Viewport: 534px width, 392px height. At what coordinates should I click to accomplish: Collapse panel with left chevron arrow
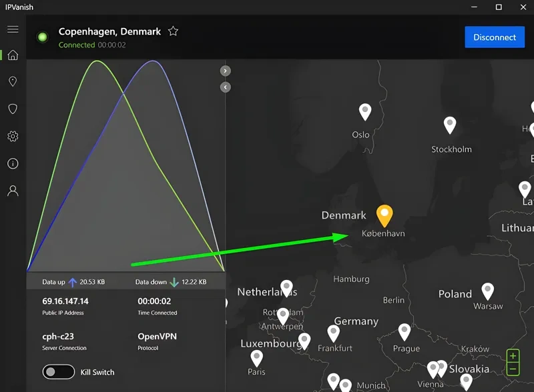point(226,87)
